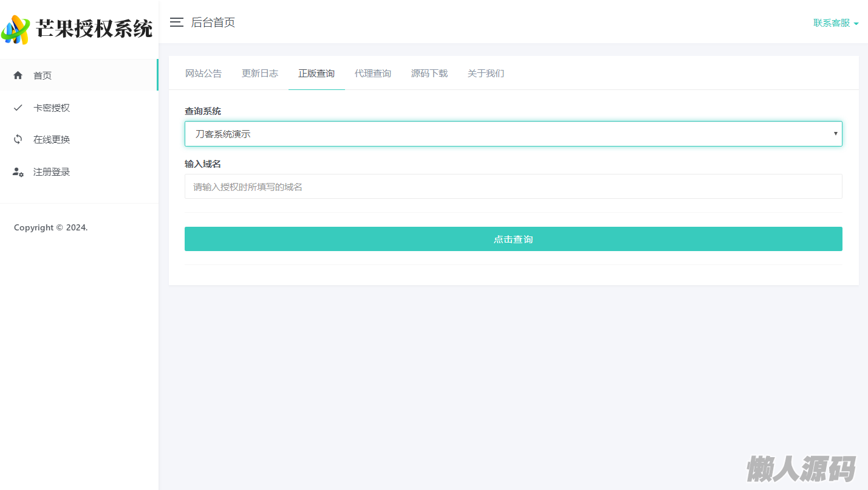Screen dimensions: 868x490
Task: Focus the domain name input field
Action: pos(513,187)
